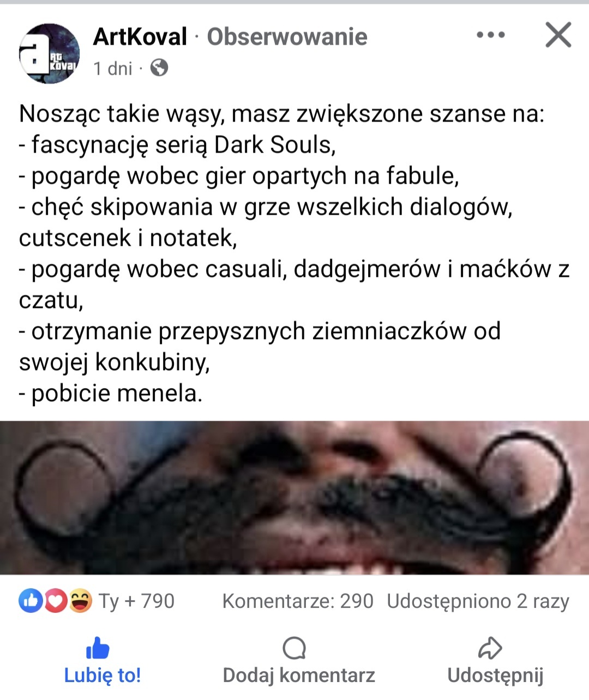Image resolution: width=589 pixels, height=700 pixels.
Task: Click the share arrow icon
Action: pos(490,648)
